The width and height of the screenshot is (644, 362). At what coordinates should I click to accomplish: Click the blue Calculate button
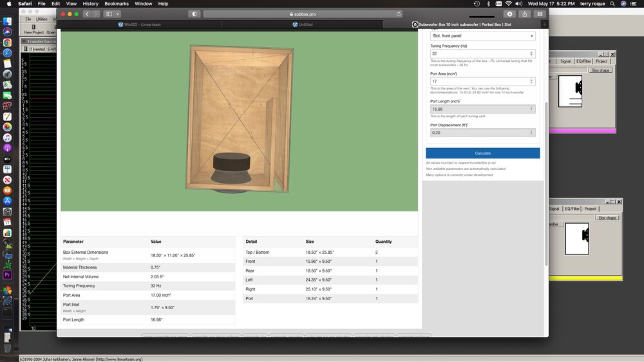coord(482,153)
